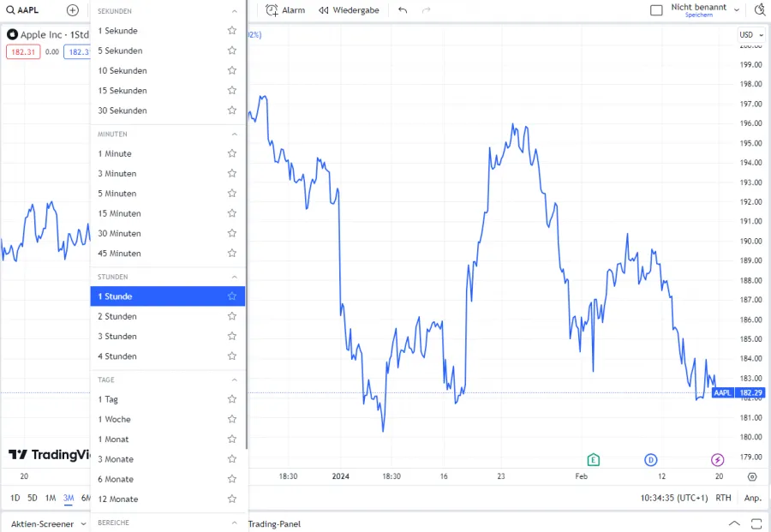
Task: Click the plus icon beside AAPL symbol
Action: 73,10
